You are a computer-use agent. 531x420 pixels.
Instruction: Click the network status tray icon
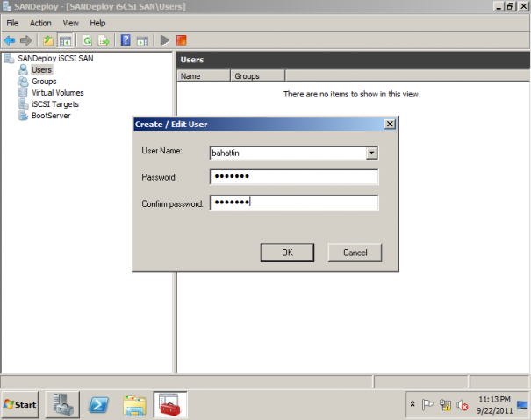point(445,404)
